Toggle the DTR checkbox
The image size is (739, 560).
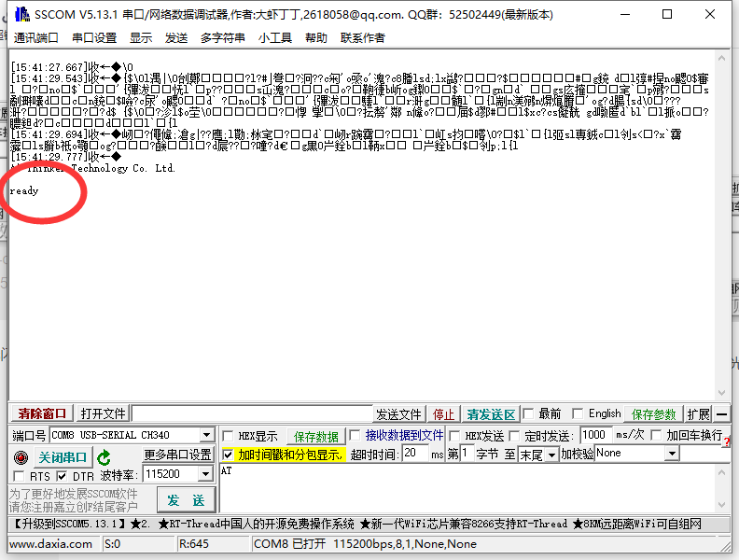62,476
